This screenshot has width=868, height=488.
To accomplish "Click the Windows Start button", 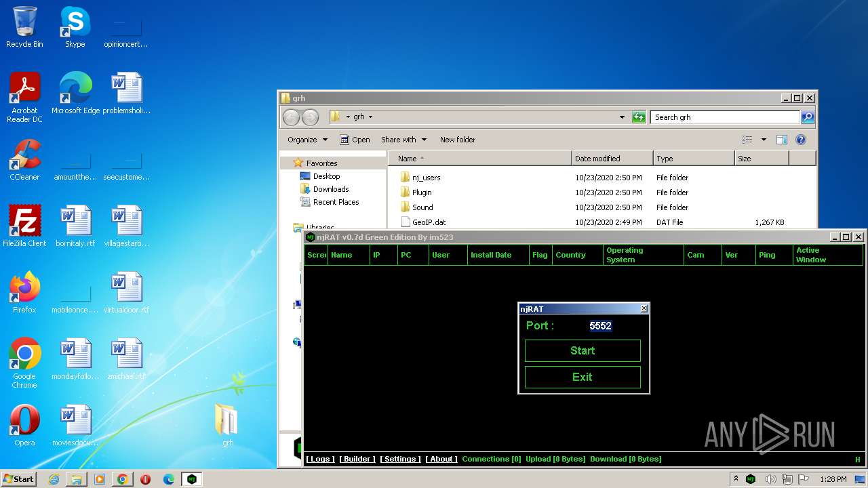I will click(x=18, y=479).
